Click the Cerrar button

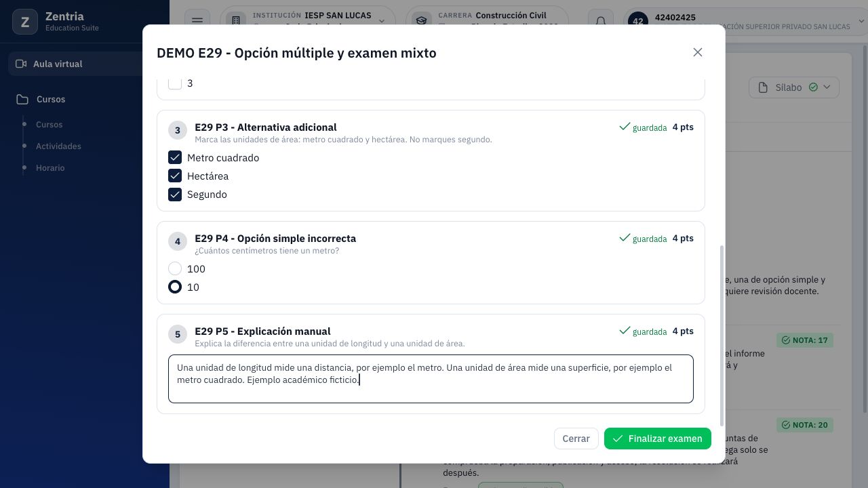(576, 439)
